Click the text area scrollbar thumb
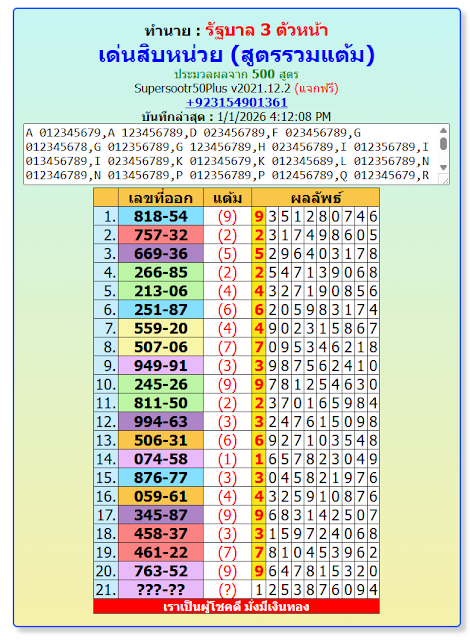 (x=443, y=144)
